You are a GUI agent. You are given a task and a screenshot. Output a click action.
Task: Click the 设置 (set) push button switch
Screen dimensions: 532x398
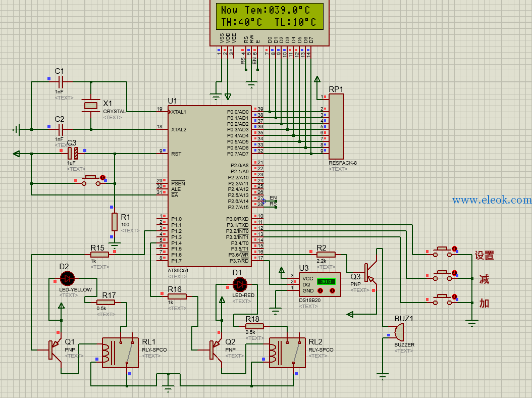click(x=442, y=252)
